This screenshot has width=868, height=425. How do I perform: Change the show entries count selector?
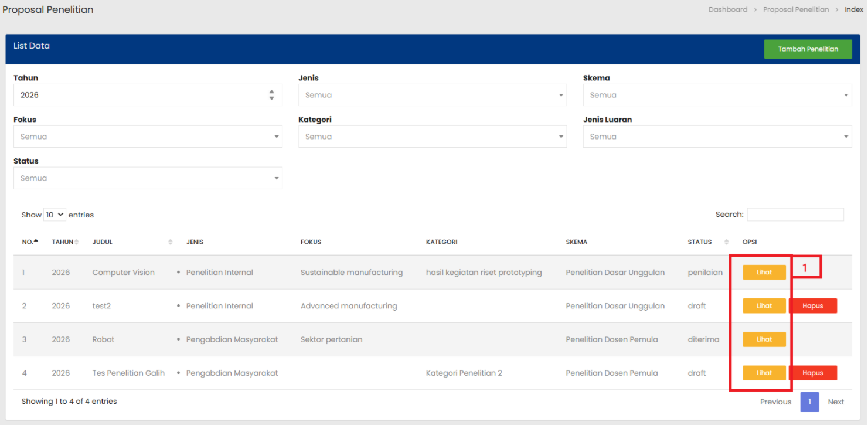(x=55, y=215)
